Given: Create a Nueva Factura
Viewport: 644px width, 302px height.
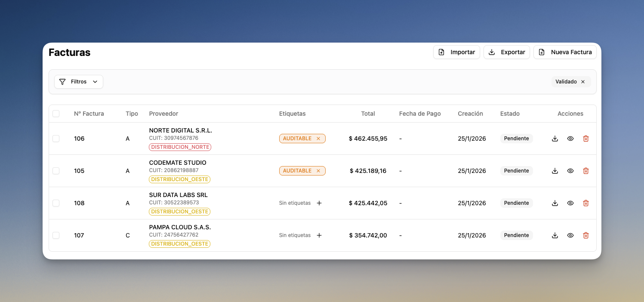Looking at the screenshot, I should click(565, 52).
